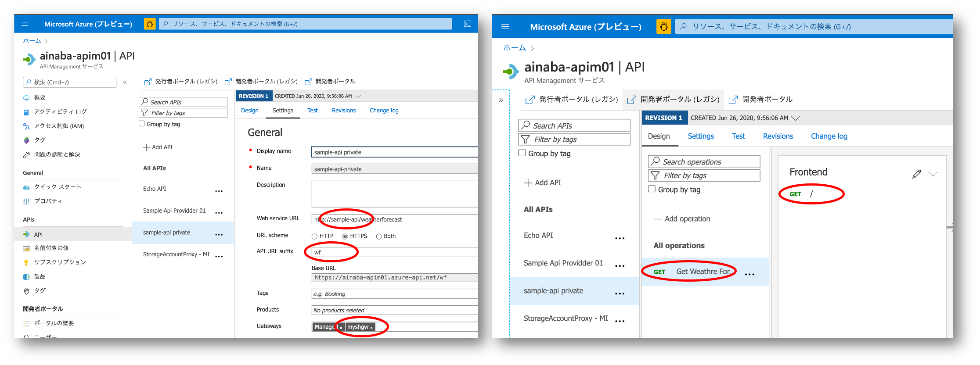Select API item under APIs in sidebar
This screenshot has width=980, height=365.
pyautogui.click(x=73, y=234)
